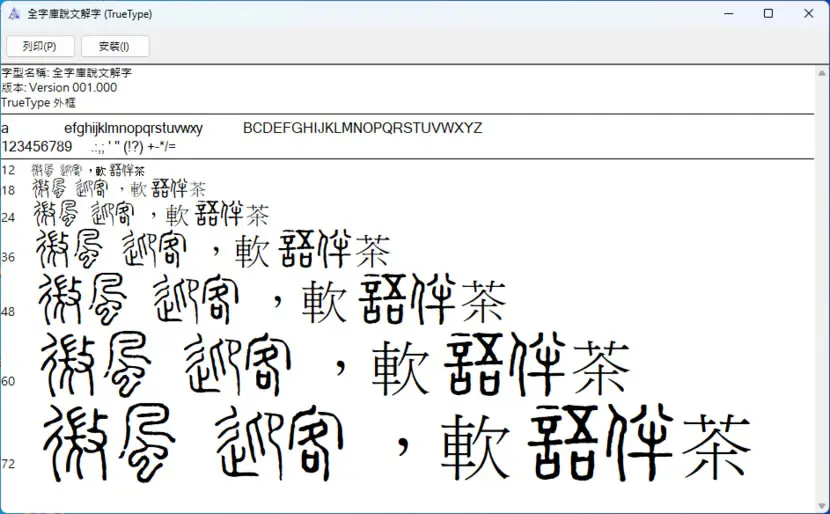Click the font viewer app icon in title bar
Image resolution: width=830 pixels, height=514 pixels.
coord(14,14)
